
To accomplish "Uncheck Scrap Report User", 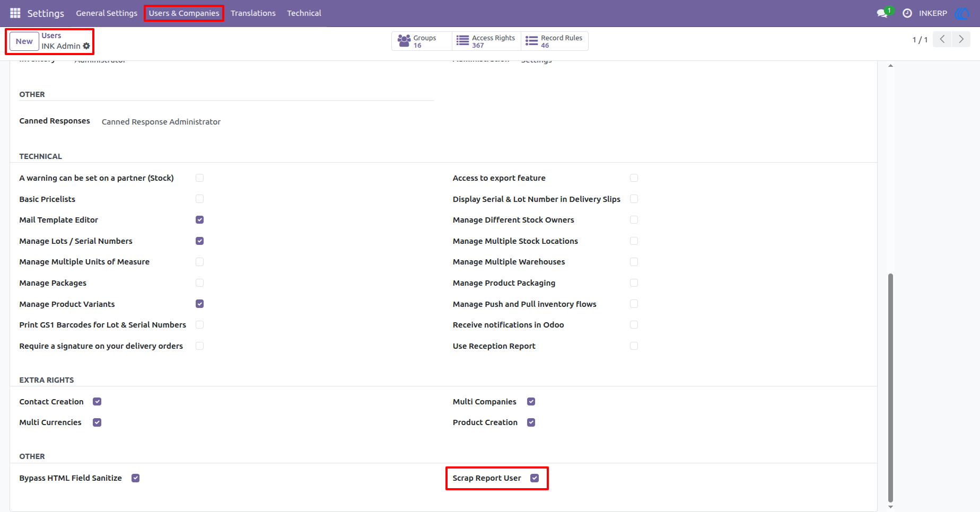I will coord(535,478).
